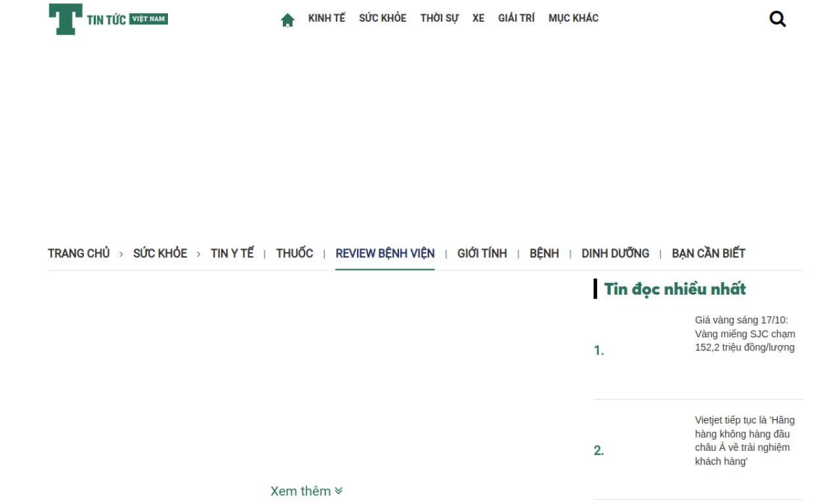Image resolution: width=840 pixels, height=504 pixels.
Task: Expand more articles with Xem thêm
Action: pos(306,491)
